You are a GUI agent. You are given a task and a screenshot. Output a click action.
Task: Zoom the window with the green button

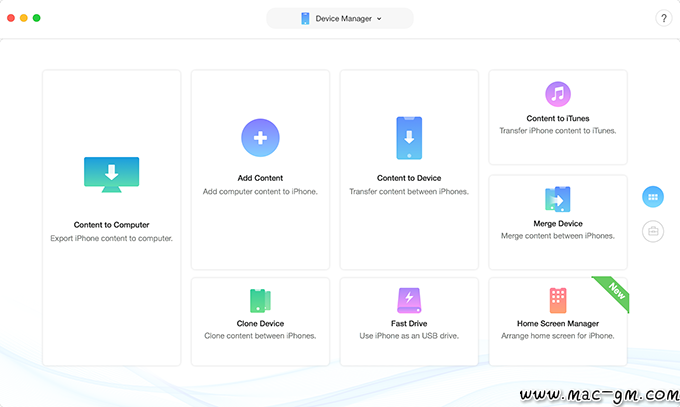tap(36, 18)
